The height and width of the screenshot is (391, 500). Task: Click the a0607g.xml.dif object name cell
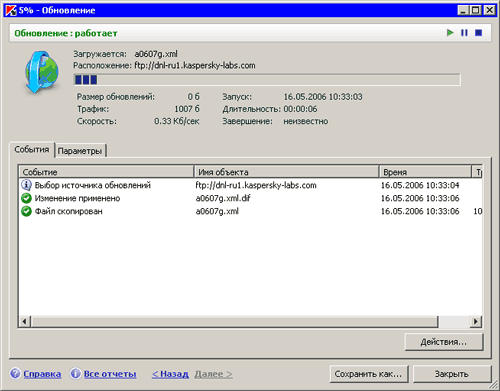223,198
